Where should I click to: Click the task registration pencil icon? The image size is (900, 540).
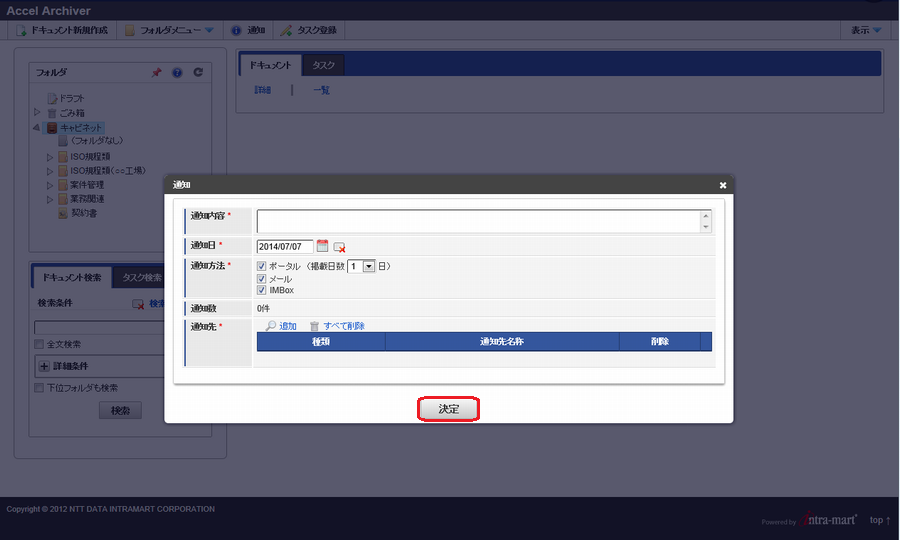(x=286, y=30)
